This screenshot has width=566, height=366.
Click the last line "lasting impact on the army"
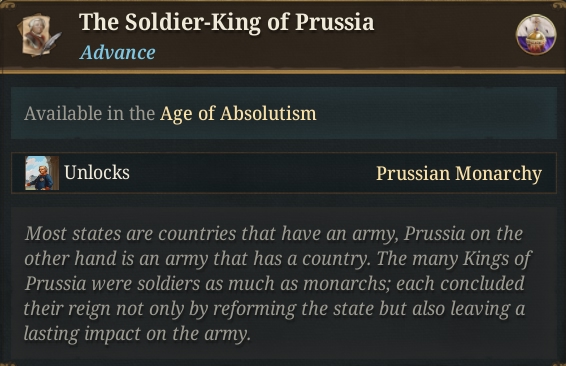coord(137,334)
